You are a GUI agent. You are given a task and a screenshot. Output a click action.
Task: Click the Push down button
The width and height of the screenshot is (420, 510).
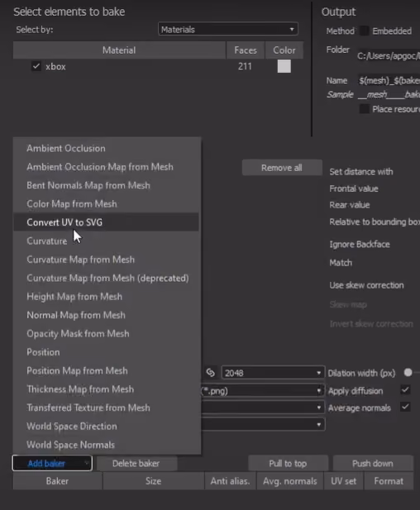[x=373, y=463]
